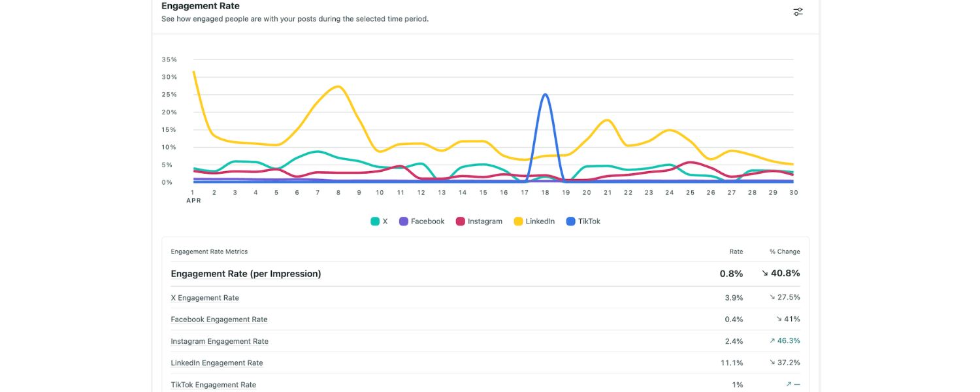
Task: Click the down-arrow 40.8% overall change
Action: (781, 274)
